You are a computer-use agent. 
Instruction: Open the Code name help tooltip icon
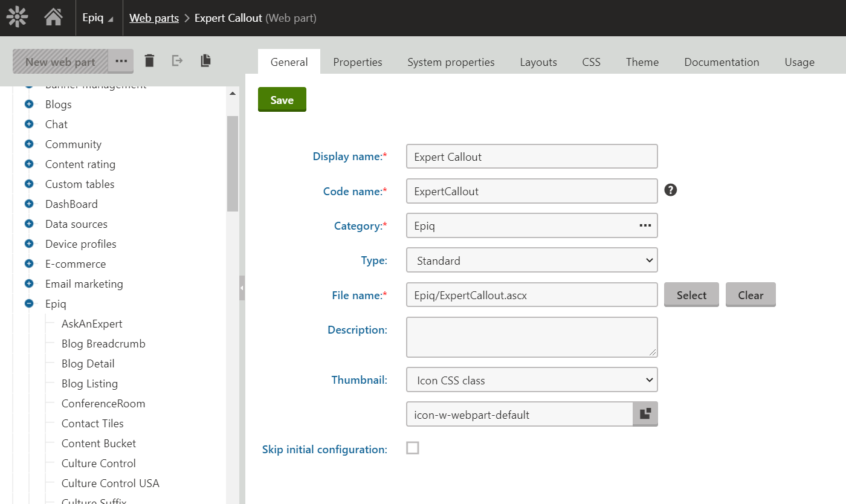tap(670, 190)
